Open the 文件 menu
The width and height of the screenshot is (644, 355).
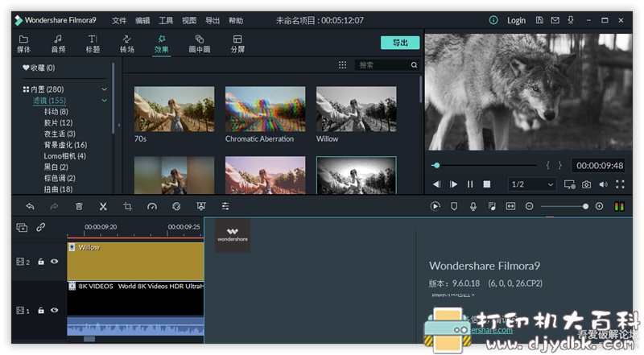(119, 21)
